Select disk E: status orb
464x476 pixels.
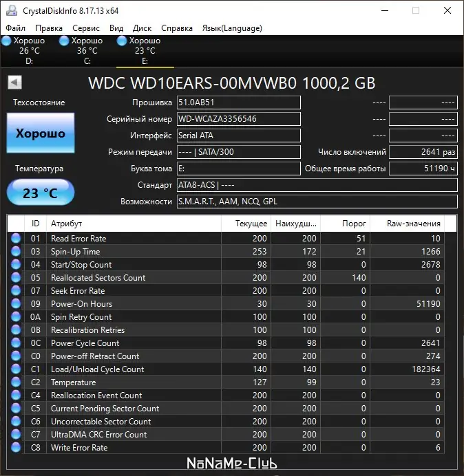coord(122,41)
